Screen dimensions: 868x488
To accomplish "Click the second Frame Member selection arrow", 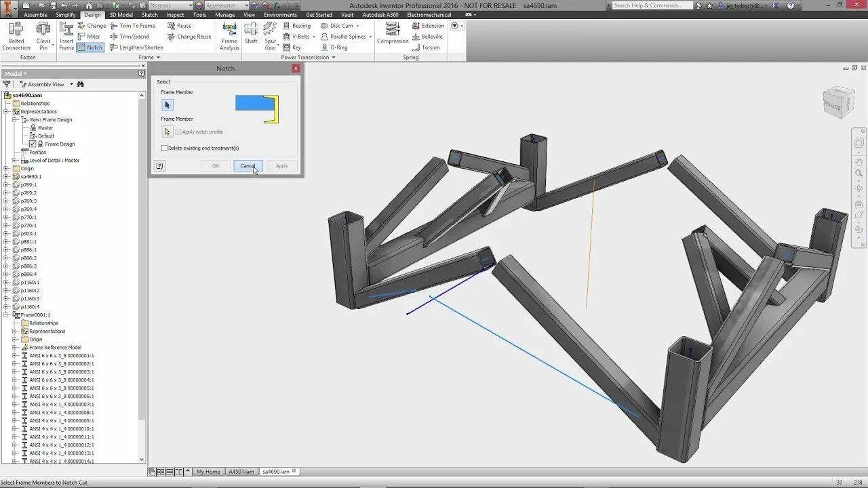I will tap(167, 131).
